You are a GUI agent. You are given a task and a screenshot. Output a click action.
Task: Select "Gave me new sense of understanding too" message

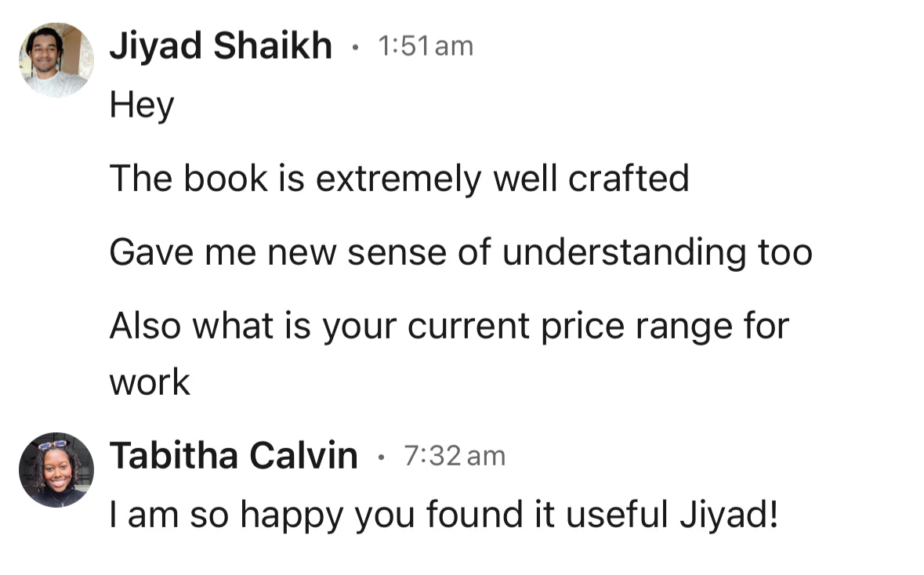pos(460,252)
